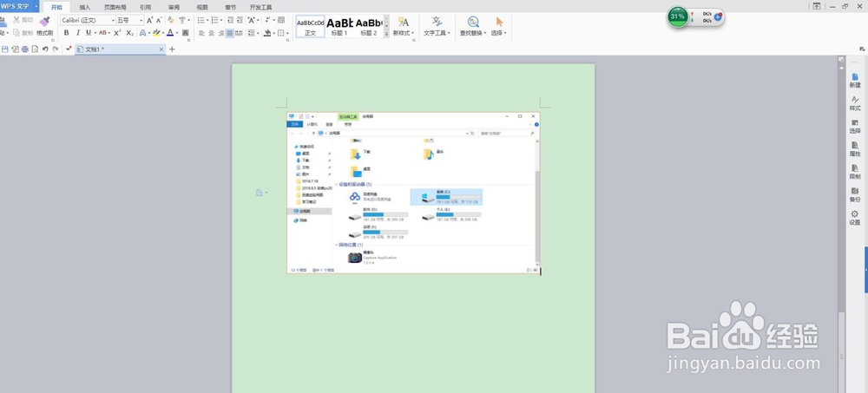Click the clear formatting eraser icon
868x393 pixels.
click(170, 20)
